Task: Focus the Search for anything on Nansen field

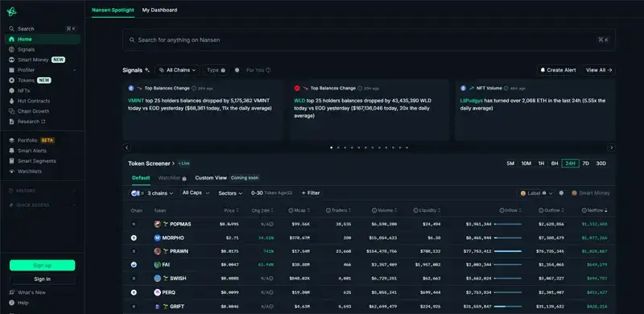Action: pyautogui.click(x=369, y=40)
